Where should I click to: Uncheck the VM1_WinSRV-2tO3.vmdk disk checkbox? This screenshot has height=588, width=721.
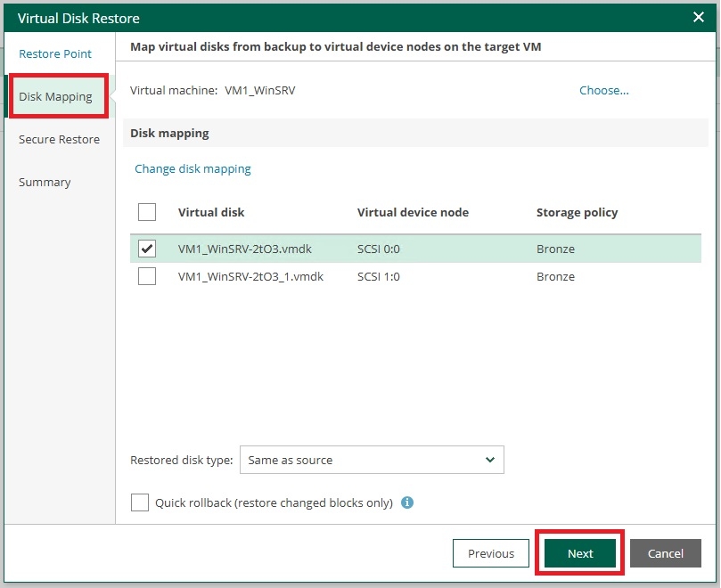click(147, 249)
